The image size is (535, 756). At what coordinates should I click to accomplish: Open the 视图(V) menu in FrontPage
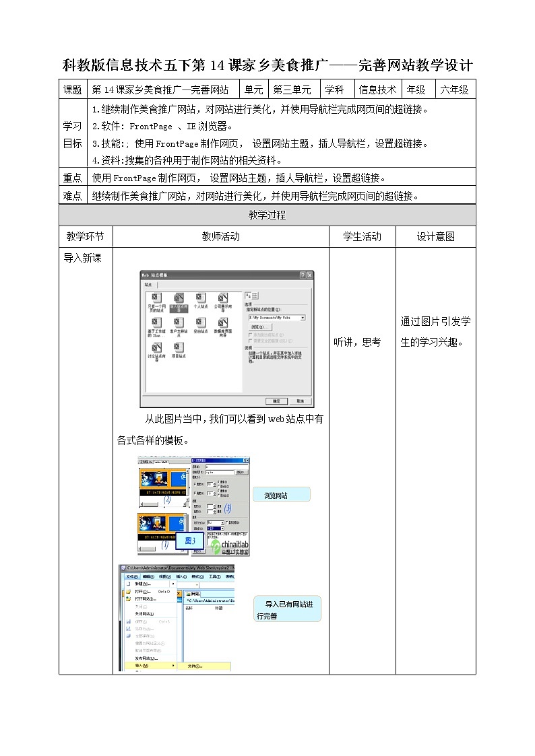click(x=165, y=577)
